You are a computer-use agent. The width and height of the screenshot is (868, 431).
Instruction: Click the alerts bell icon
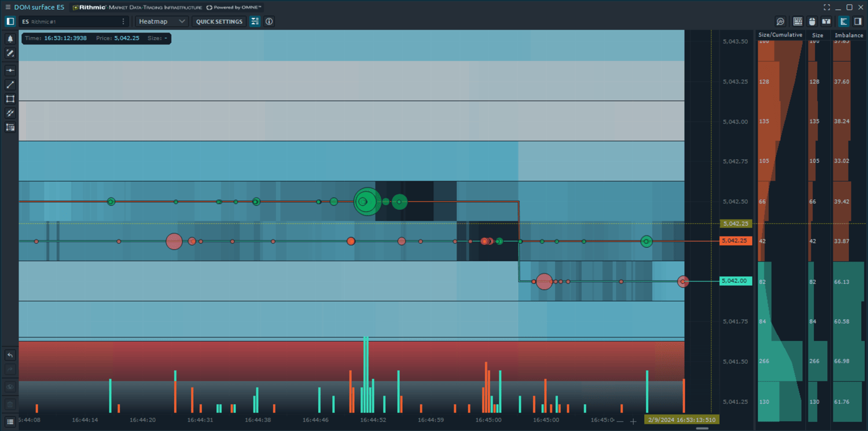10,39
